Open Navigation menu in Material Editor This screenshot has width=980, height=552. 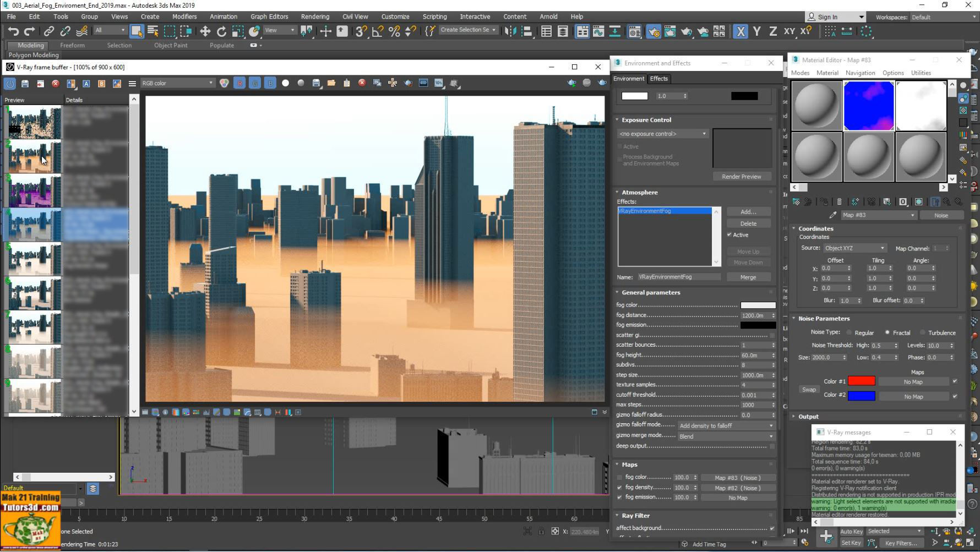(860, 73)
